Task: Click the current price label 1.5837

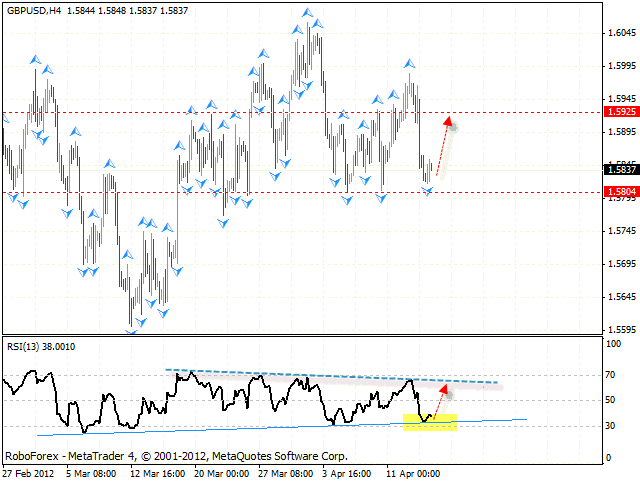Action: [x=622, y=170]
